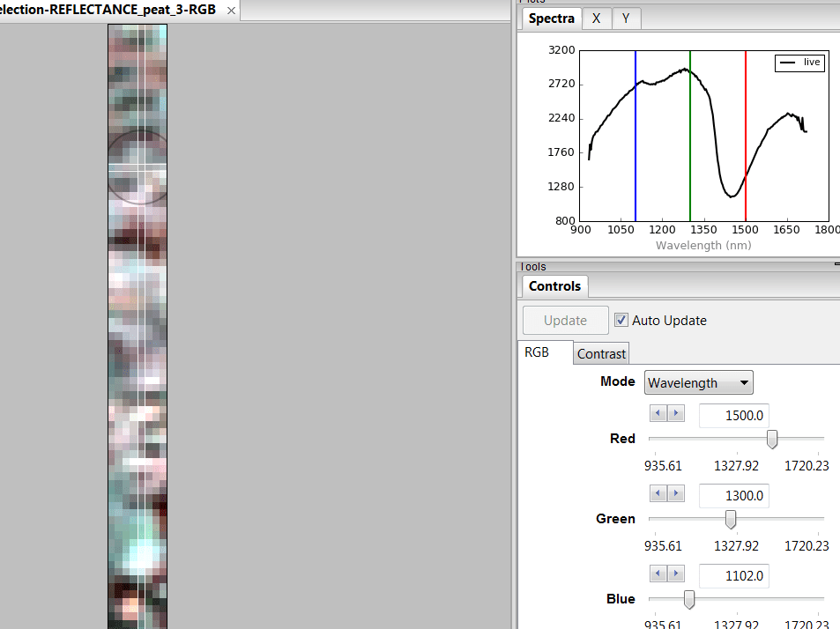
Task: Increase Red wavelength with right arrow
Action: pyautogui.click(x=676, y=413)
